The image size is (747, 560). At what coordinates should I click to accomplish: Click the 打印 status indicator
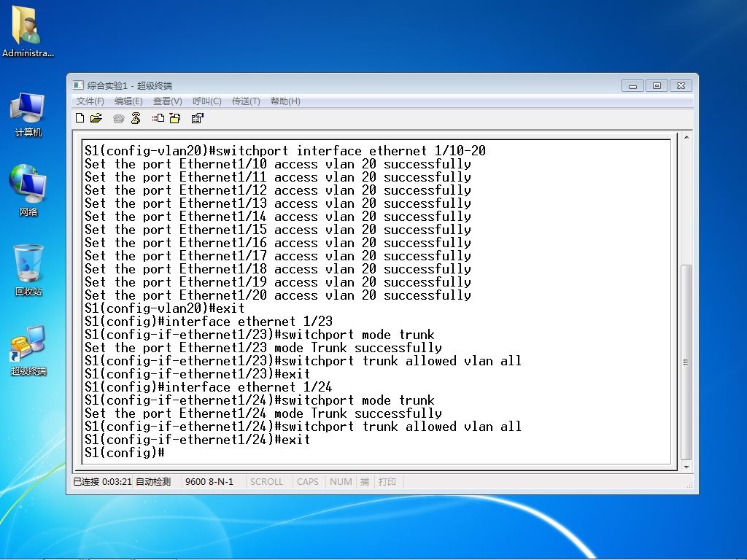click(387, 481)
